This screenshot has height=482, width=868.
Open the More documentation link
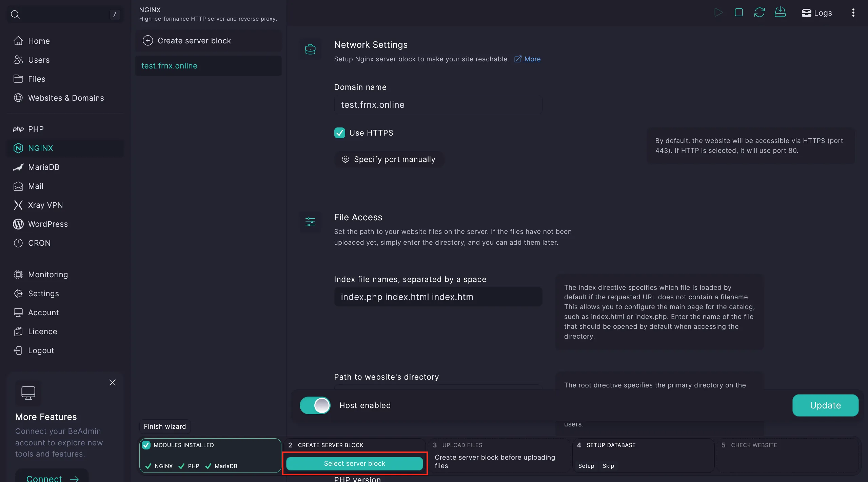pos(532,59)
